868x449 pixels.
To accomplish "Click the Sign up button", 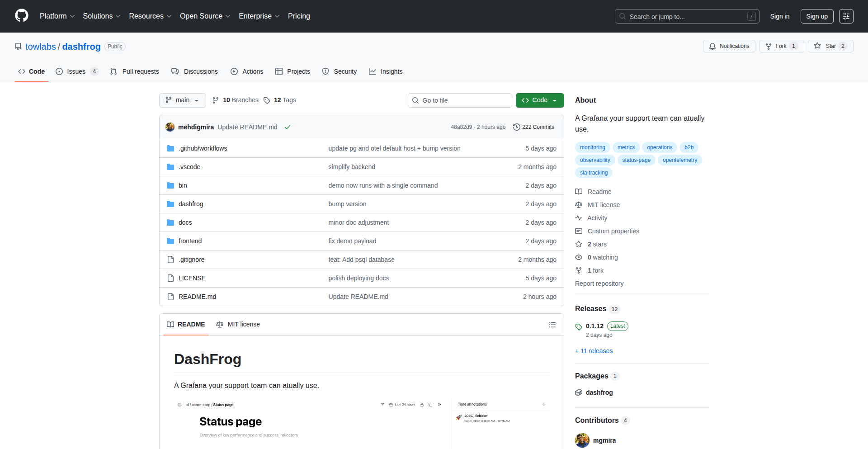I will (817, 16).
